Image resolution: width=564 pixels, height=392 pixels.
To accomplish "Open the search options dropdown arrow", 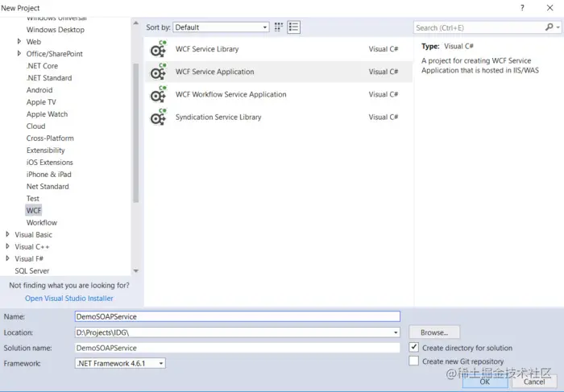I will click(x=558, y=27).
